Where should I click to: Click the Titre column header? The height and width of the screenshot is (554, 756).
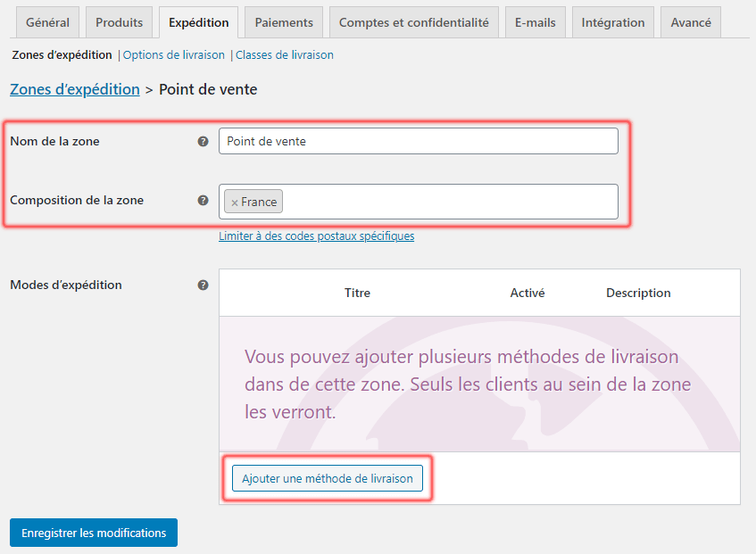[x=357, y=293]
